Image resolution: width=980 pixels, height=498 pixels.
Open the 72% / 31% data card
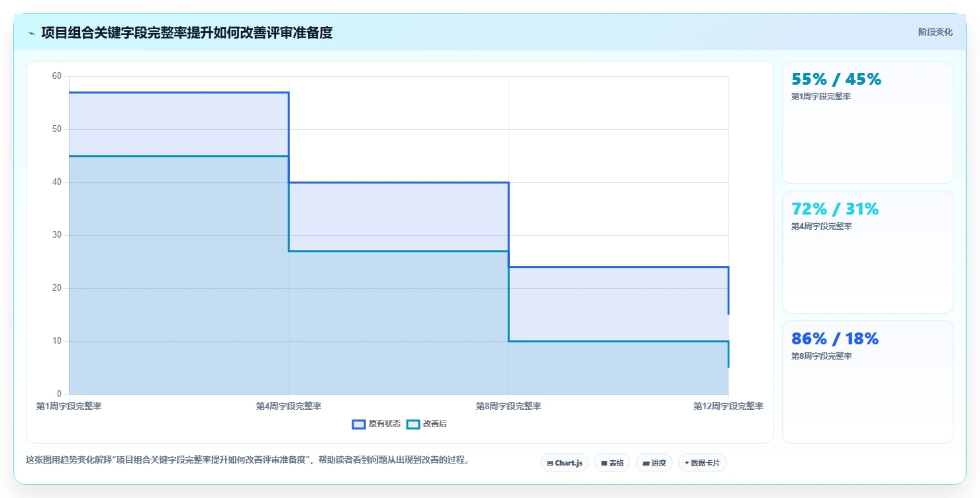868,252
